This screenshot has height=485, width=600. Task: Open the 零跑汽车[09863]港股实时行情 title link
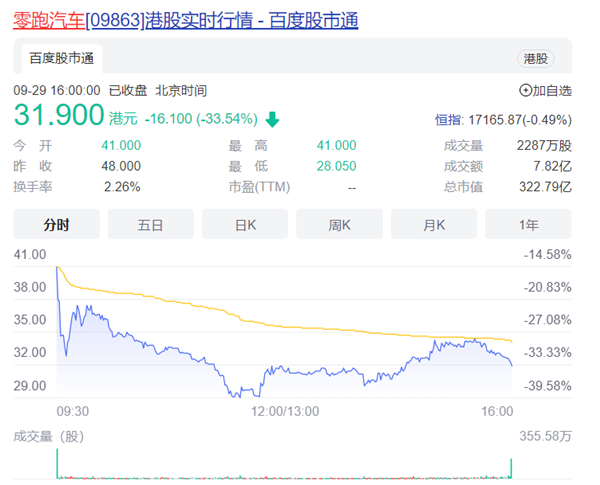point(186,20)
